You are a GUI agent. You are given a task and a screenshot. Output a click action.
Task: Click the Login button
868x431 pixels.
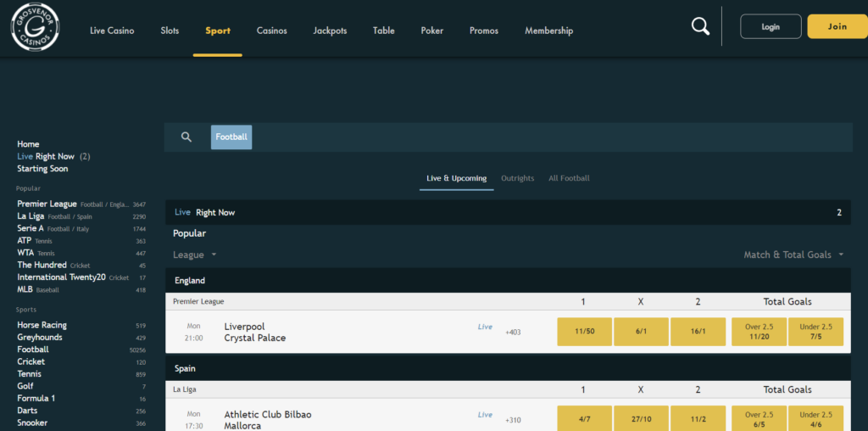click(x=771, y=26)
